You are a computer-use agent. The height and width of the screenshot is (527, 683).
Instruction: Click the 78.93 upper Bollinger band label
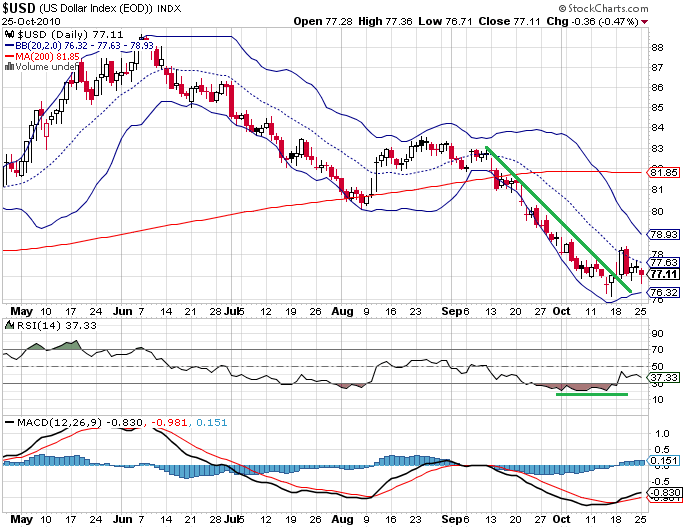(664, 234)
